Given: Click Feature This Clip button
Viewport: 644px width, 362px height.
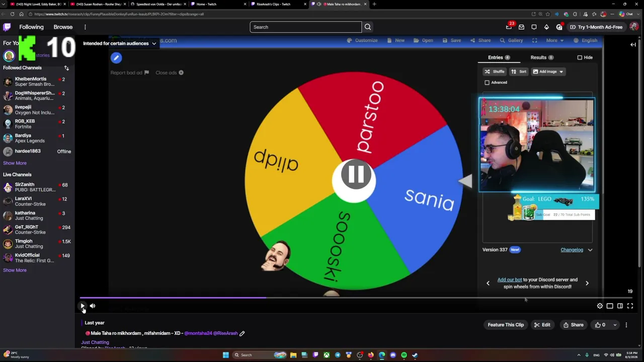Looking at the screenshot, I should [506, 325].
